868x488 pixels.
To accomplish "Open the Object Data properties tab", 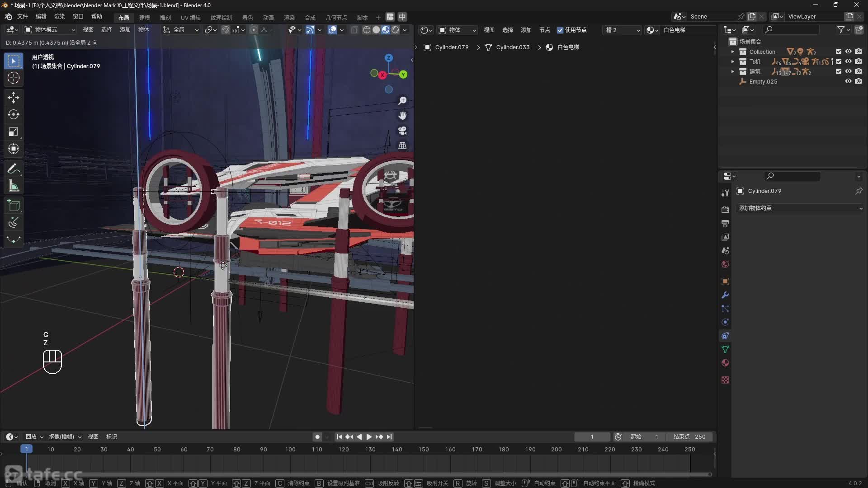I will 725,349.
